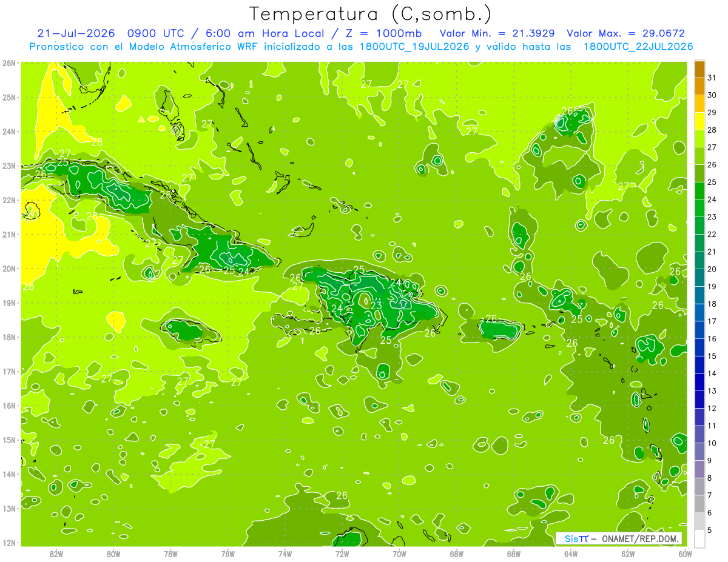The height and width of the screenshot is (562, 728).
Task: Click the colorbar label "5"
Action: pos(710,530)
